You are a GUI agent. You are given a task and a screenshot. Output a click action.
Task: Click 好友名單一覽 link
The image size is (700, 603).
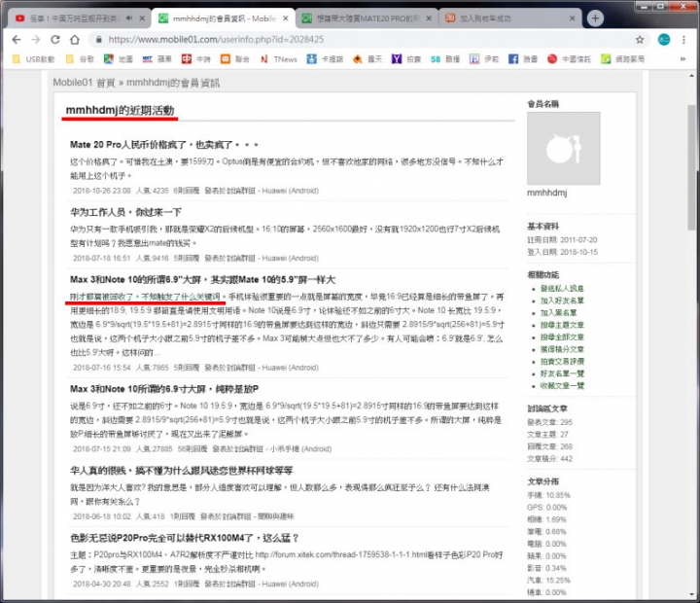[x=562, y=373]
